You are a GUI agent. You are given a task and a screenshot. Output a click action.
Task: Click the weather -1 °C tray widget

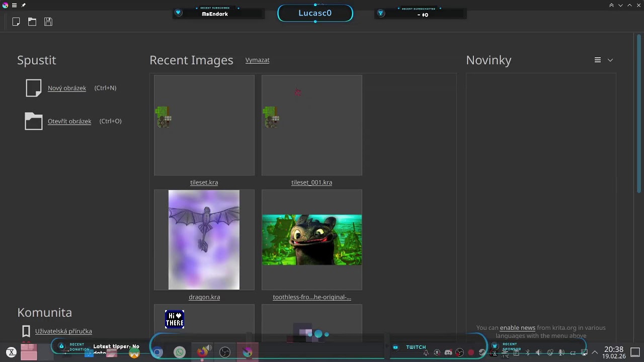click(x=505, y=354)
